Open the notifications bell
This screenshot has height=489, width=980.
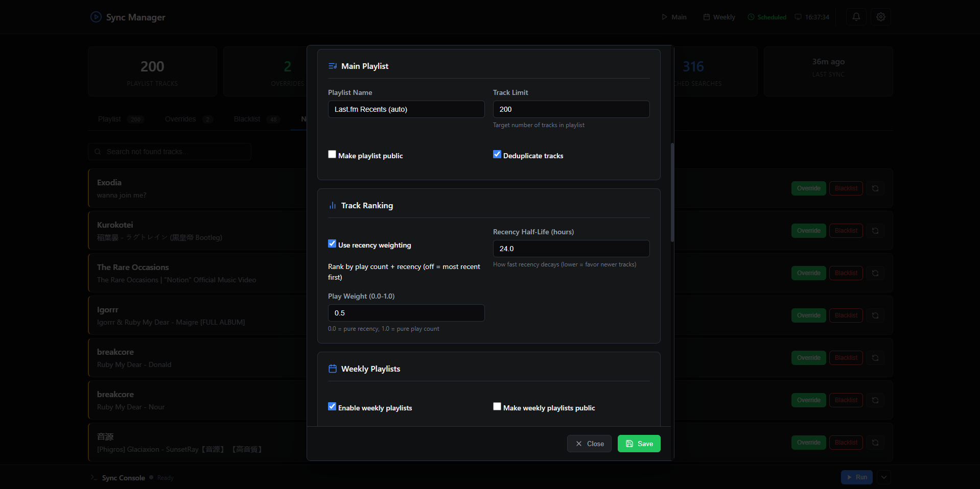point(856,17)
